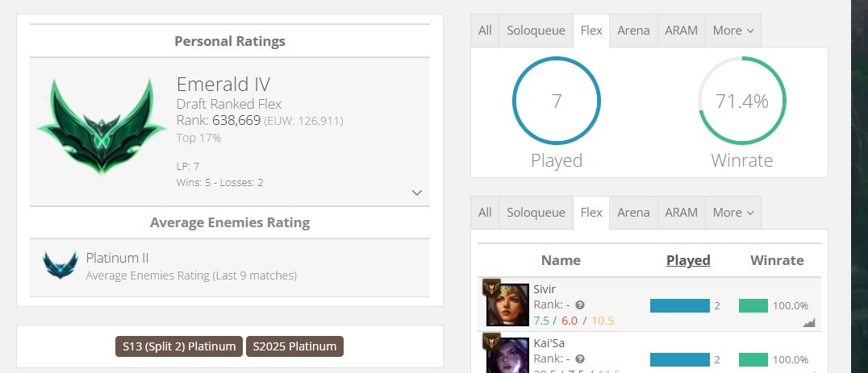Click the Average Enemies Rating heading
The width and height of the screenshot is (868, 373).
pyautogui.click(x=230, y=222)
